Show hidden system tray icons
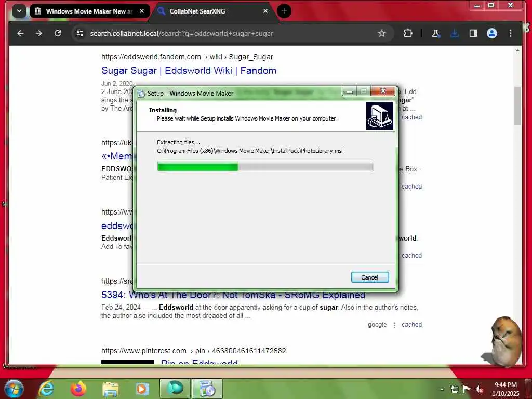The width and height of the screenshot is (532, 399). point(442,389)
